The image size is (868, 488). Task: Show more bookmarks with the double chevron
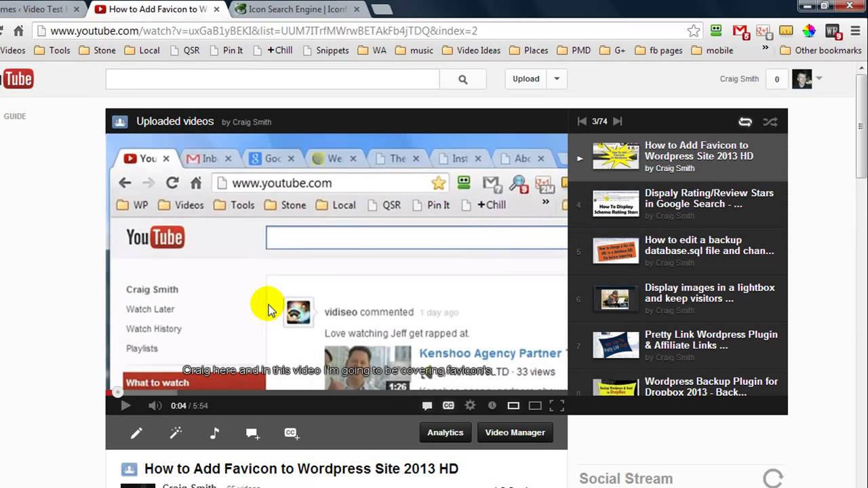(x=766, y=49)
